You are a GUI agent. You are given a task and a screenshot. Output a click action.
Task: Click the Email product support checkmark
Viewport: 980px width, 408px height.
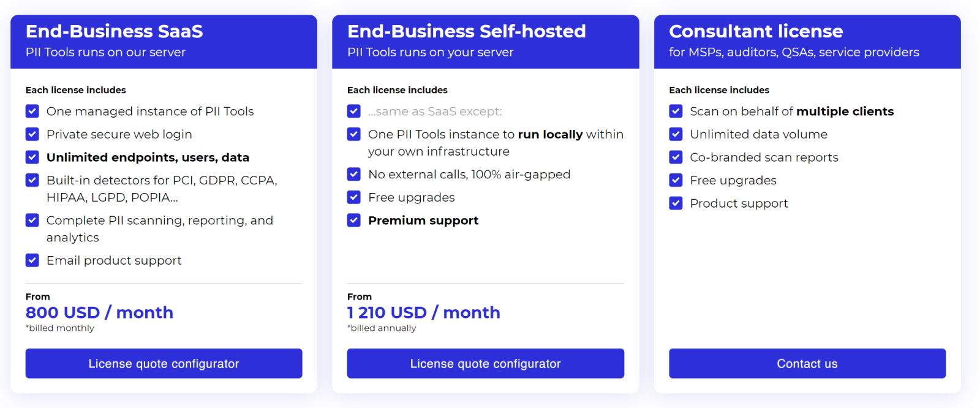pos(32,260)
